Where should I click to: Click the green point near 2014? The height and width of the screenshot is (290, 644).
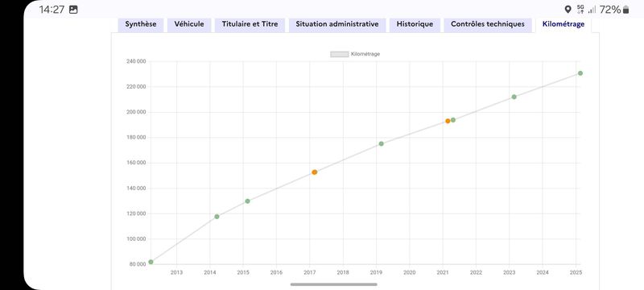[x=217, y=217]
